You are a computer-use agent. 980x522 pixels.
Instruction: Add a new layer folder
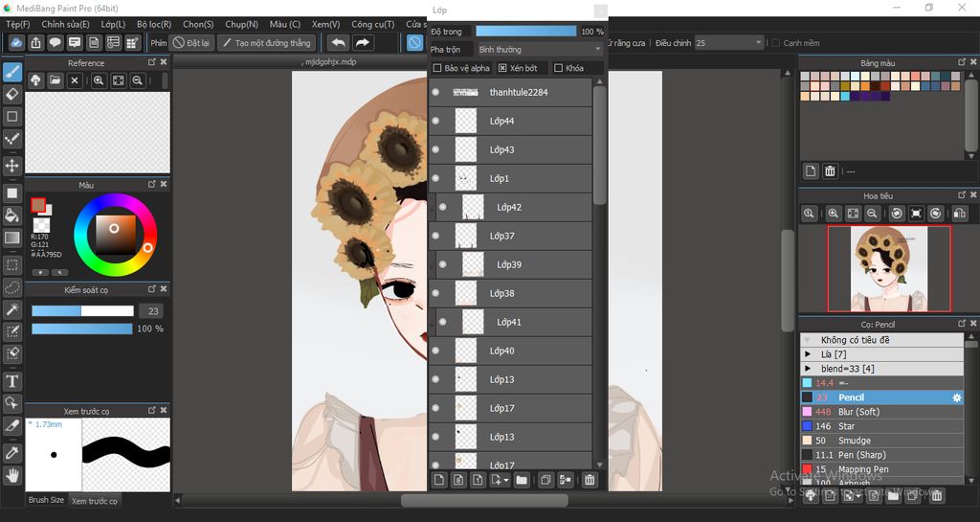point(522,480)
